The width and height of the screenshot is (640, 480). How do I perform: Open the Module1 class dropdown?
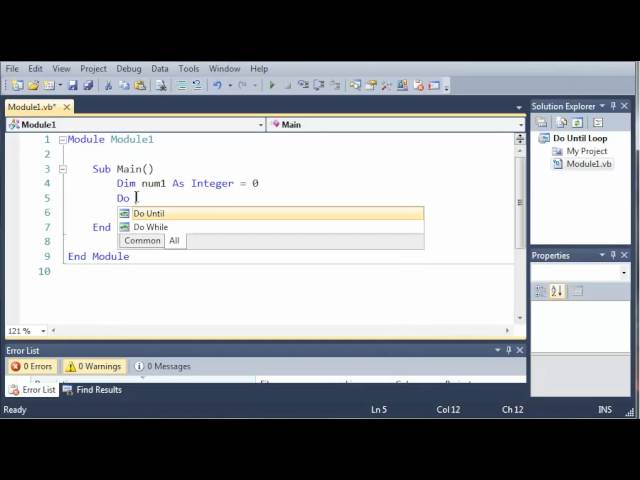pos(136,125)
